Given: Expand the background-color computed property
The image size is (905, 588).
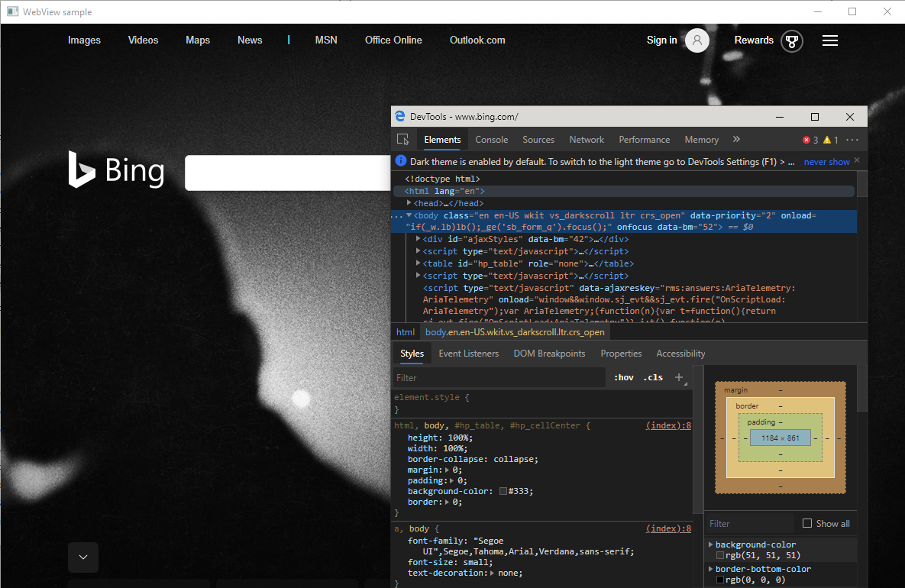Looking at the screenshot, I should (709, 544).
